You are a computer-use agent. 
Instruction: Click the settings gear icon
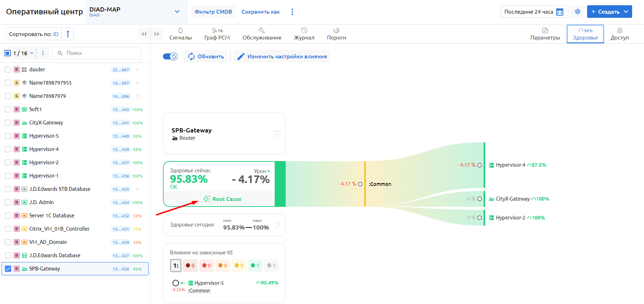click(x=578, y=12)
